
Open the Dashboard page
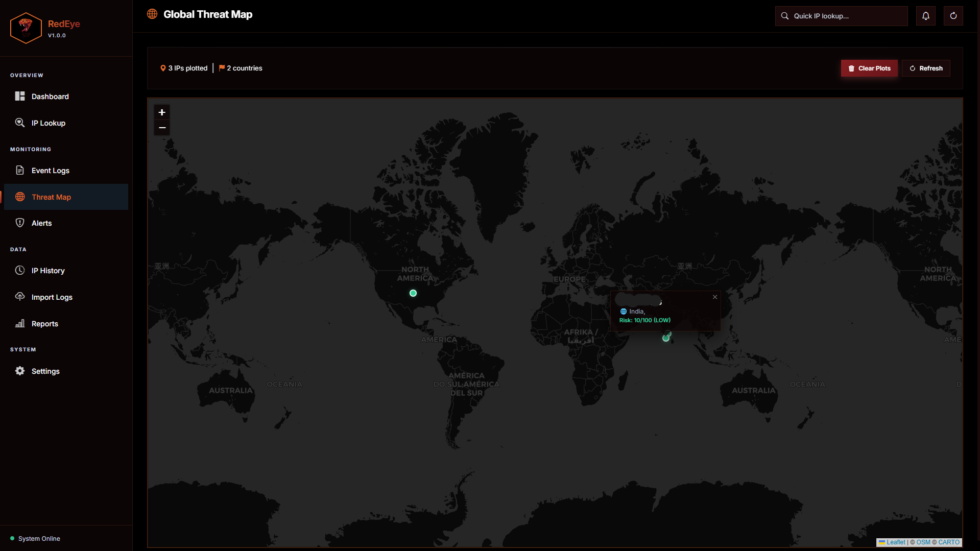tap(66, 97)
